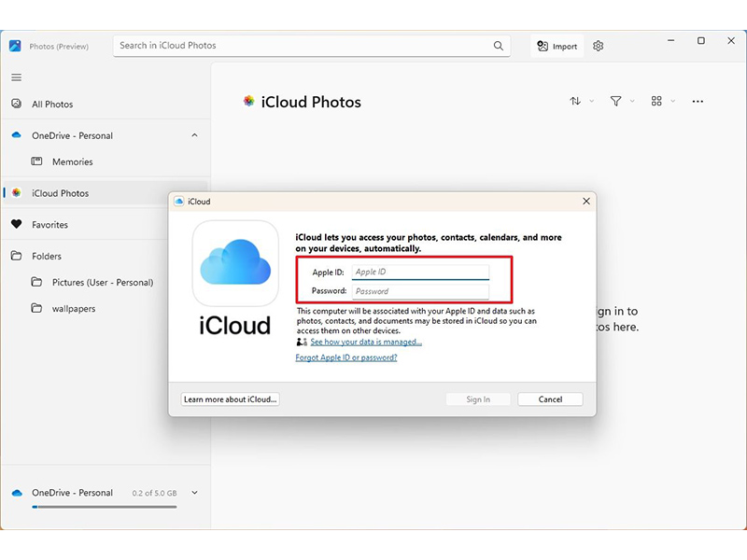Click the Import button
The image size is (747, 560).
pos(557,46)
